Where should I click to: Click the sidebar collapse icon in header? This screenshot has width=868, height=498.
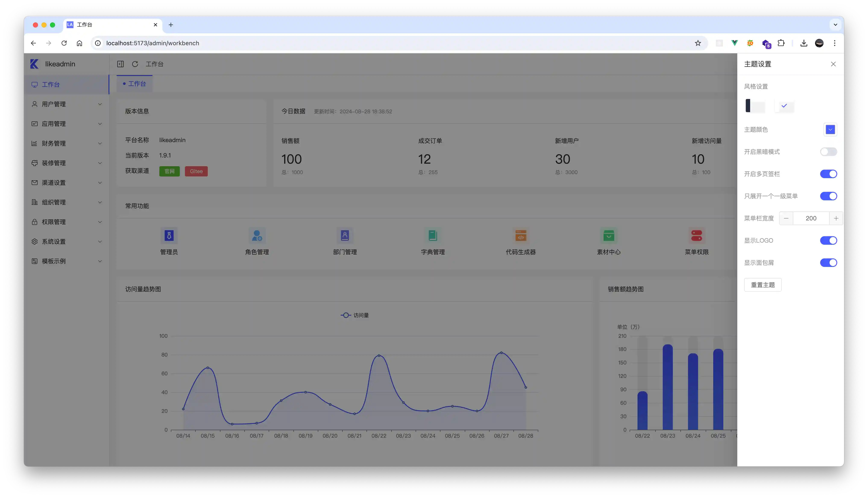(120, 64)
